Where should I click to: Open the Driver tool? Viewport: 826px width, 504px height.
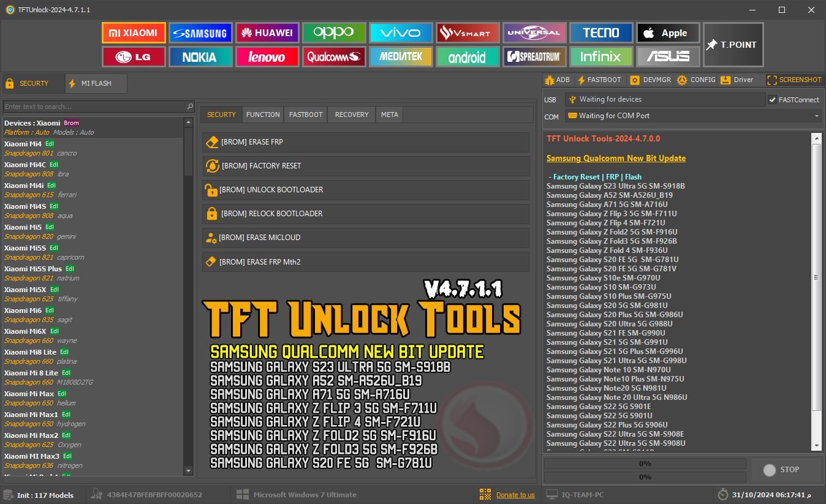click(737, 80)
